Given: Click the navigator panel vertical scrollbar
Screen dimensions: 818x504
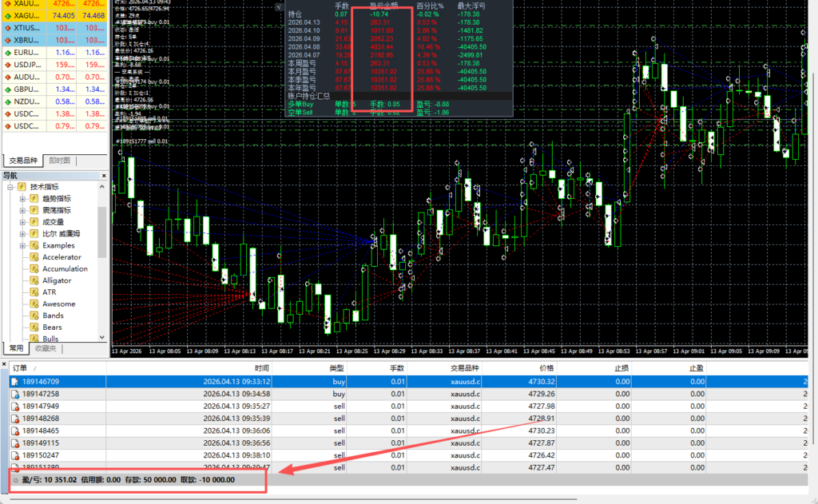Looking at the screenshot, I should pyautogui.click(x=102, y=232).
